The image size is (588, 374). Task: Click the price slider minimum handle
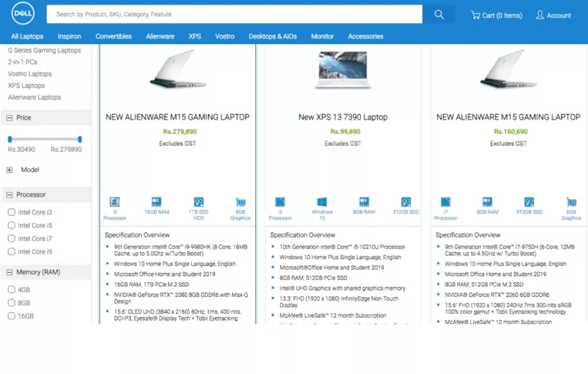point(10,140)
